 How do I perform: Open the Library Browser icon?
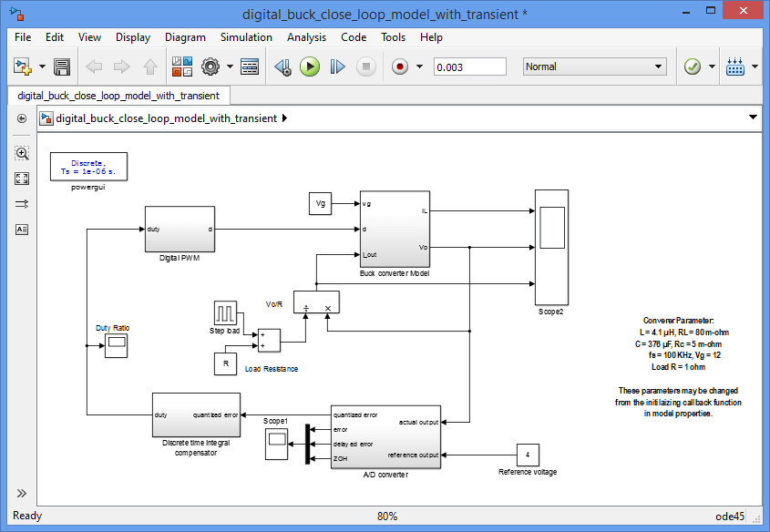point(182,66)
